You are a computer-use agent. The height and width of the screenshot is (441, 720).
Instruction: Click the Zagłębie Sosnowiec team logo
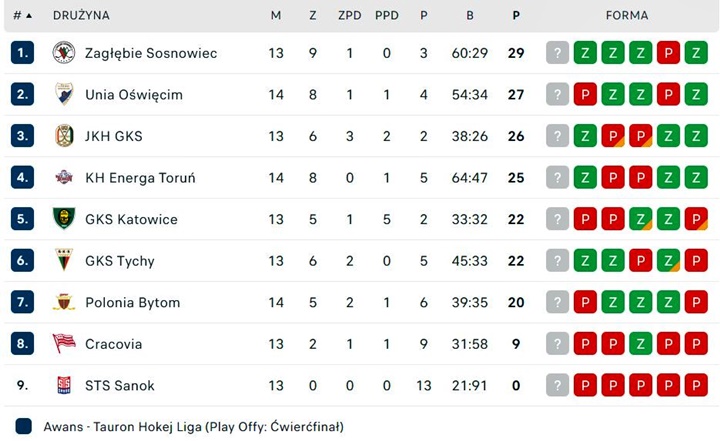point(64,52)
